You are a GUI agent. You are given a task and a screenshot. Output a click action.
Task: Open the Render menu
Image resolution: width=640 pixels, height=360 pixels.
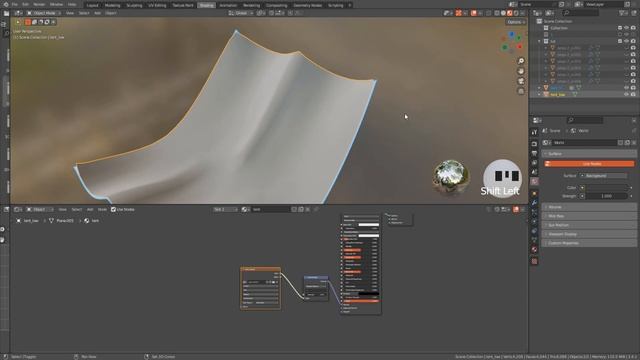39,4
